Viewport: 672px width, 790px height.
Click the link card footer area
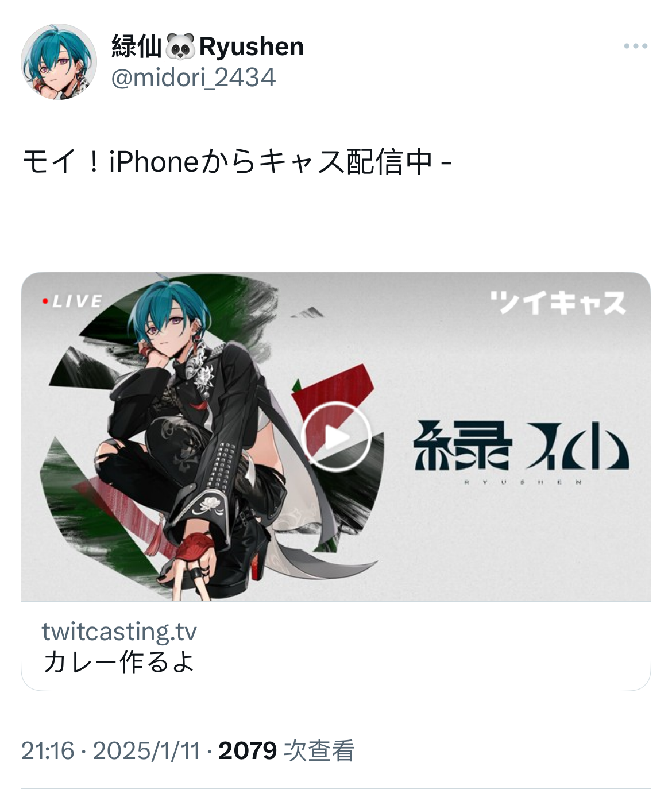click(336, 646)
